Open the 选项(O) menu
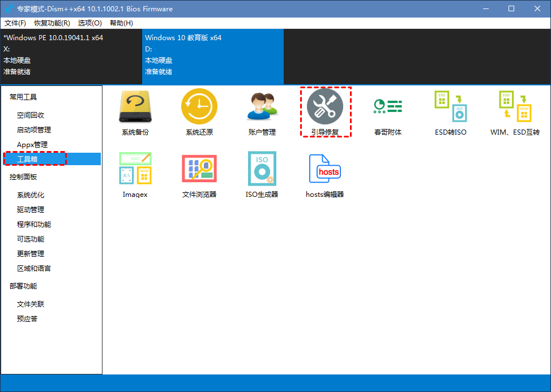This screenshot has height=392, width=551. (x=89, y=23)
